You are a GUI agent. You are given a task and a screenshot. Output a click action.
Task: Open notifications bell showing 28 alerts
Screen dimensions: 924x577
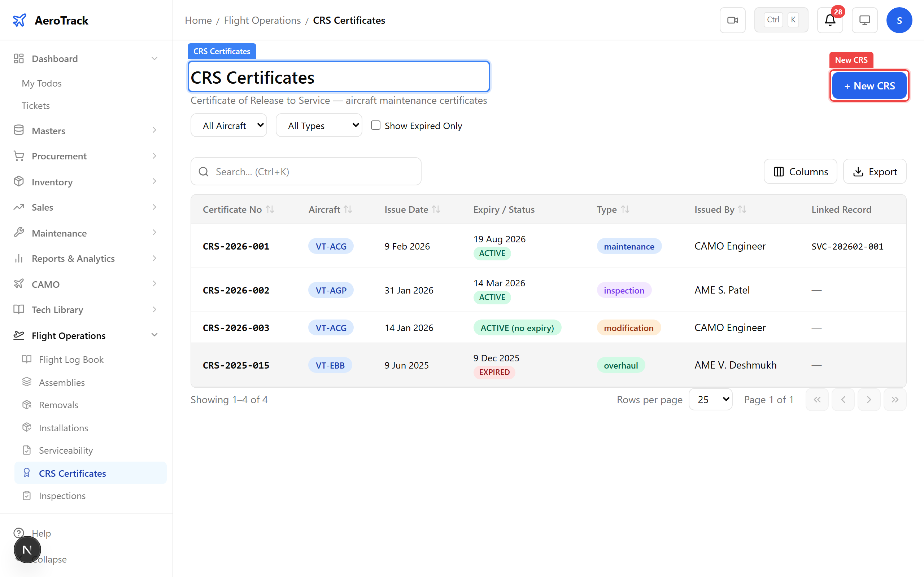click(829, 21)
